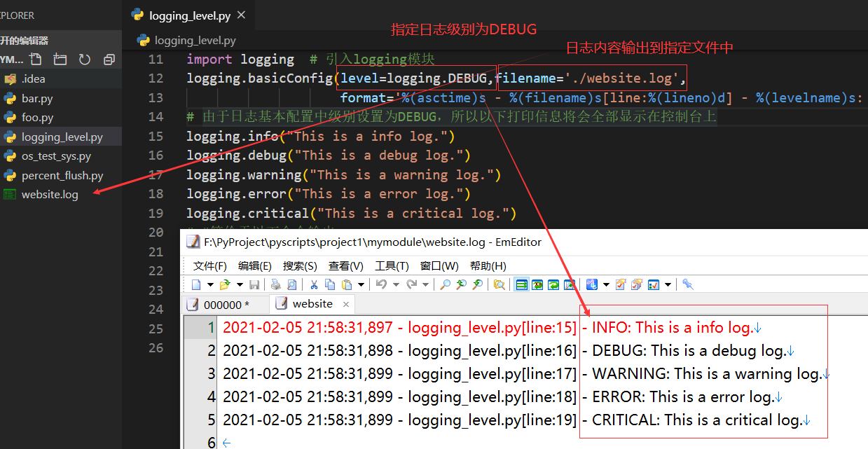Click the Paste clipboard icon in EmEditor
This screenshot has width=868, height=449.
pyautogui.click(x=346, y=284)
